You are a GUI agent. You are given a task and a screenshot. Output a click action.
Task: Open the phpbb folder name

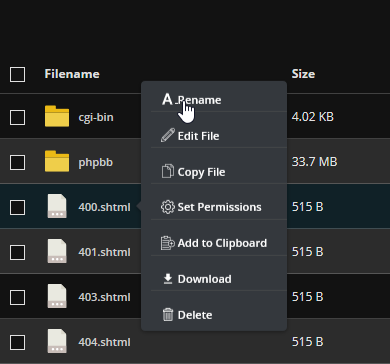pyautogui.click(x=96, y=162)
